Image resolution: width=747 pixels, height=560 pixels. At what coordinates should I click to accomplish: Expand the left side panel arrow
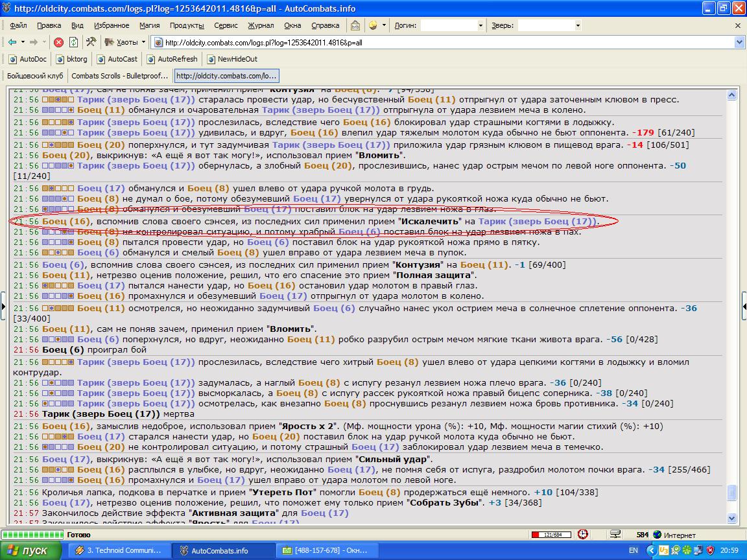(3, 306)
